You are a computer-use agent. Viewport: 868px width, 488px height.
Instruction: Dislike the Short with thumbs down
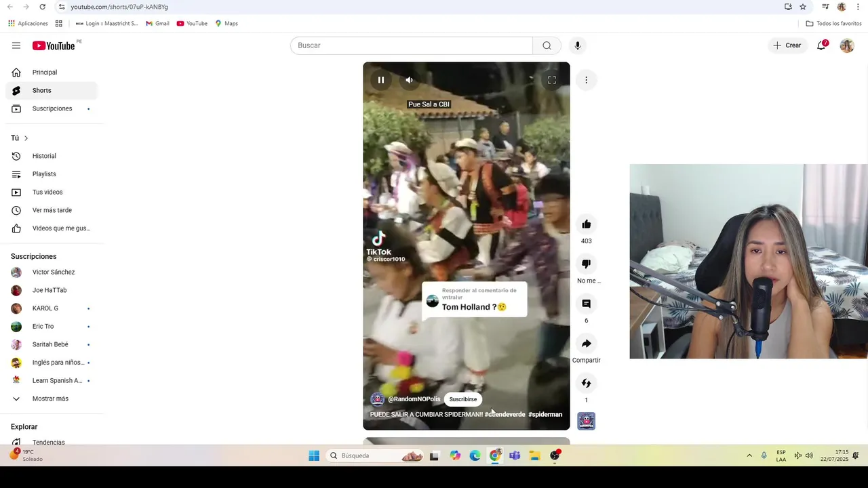[x=587, y=264]
